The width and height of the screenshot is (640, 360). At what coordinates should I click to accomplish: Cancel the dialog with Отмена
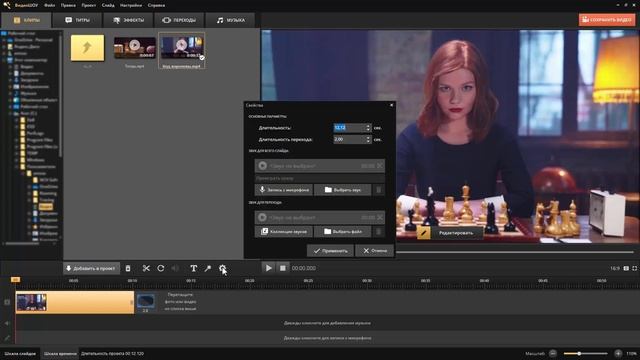375,251
